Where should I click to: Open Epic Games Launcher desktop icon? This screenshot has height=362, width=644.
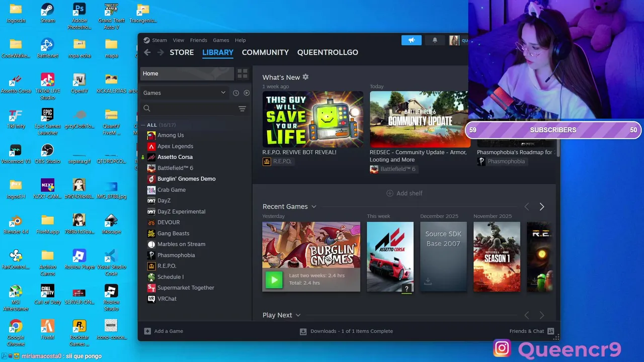[47, 122]
